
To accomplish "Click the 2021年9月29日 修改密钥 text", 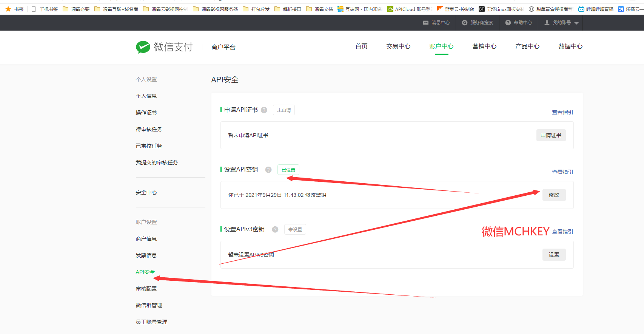I will [277, 195].
